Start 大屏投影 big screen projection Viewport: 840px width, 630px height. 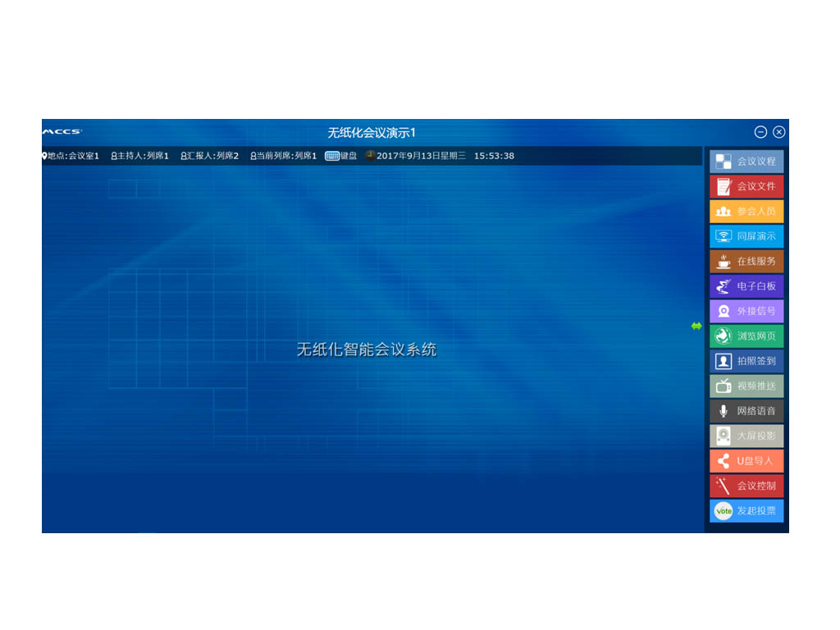click(x=746, y=436)
